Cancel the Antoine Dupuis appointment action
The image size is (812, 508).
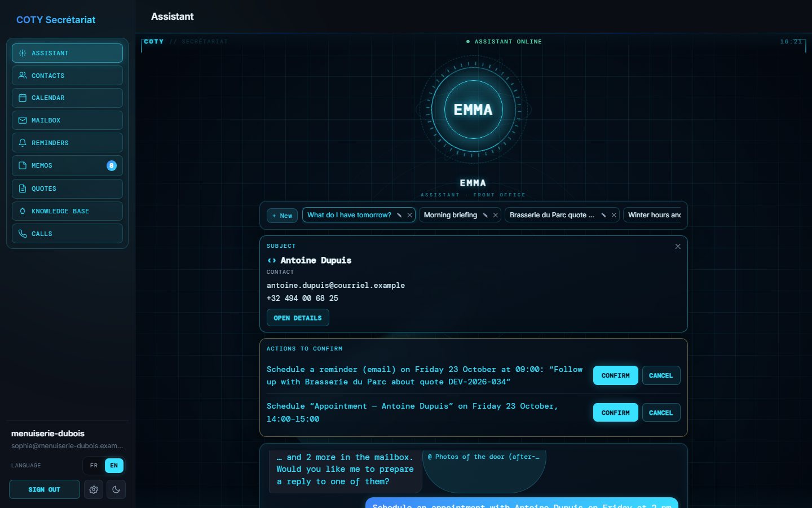[661, 413]
